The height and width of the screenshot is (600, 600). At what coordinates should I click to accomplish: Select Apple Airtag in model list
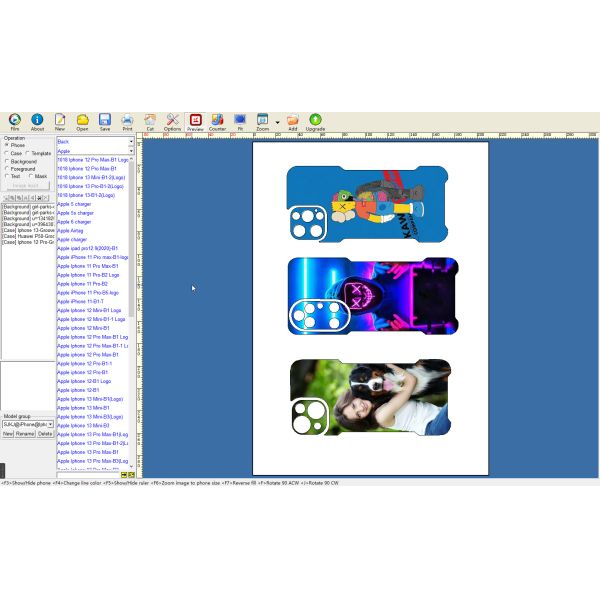(x=71, y=230)
